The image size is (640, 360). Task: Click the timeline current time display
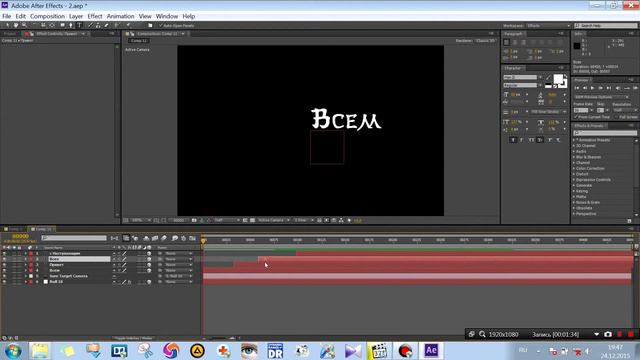tap(20, 236)
